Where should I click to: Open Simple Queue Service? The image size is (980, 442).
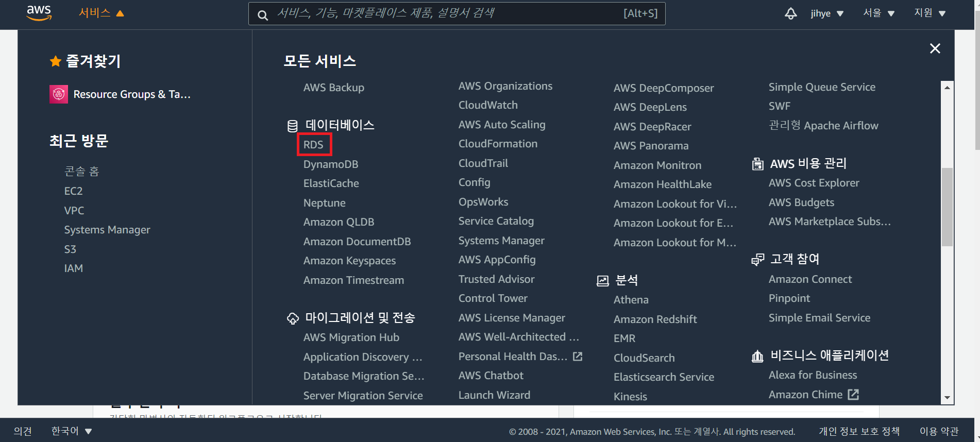(822, 87)
